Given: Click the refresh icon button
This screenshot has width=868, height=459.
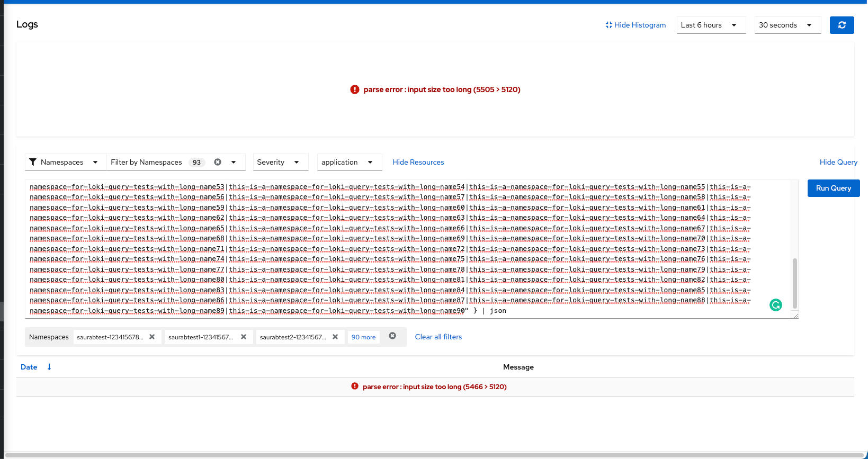Looking at the screenshot, I should (x=842, y=25).
